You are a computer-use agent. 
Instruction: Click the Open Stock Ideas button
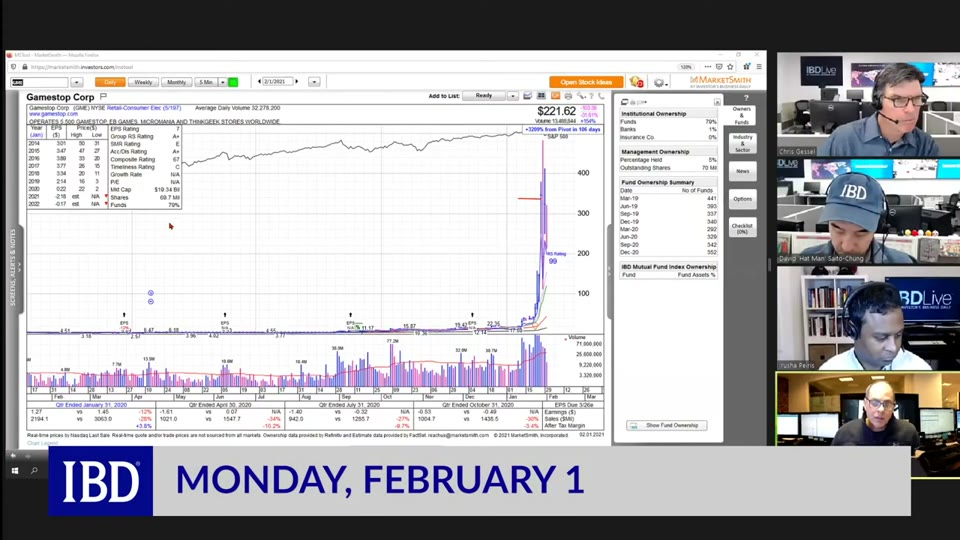coord(586,82)
